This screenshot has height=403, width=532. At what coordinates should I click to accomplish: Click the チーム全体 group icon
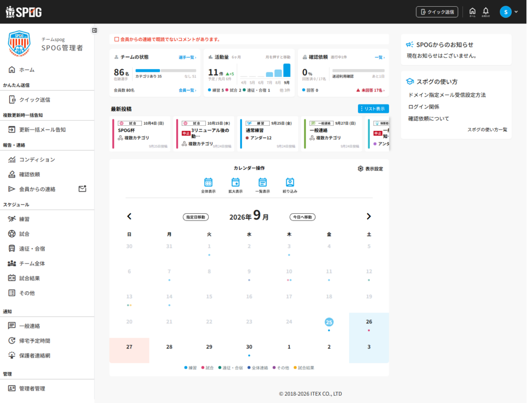pyautogui.click(x=12, y=263)
